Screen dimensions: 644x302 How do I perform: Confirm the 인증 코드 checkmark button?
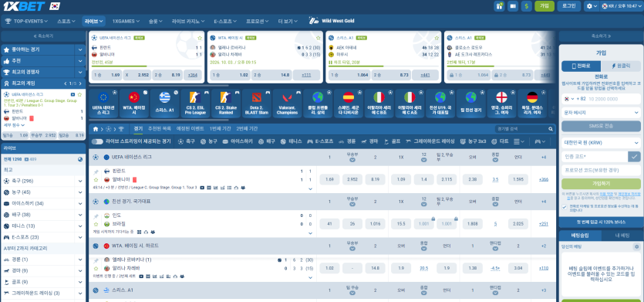tap(635, 156)
